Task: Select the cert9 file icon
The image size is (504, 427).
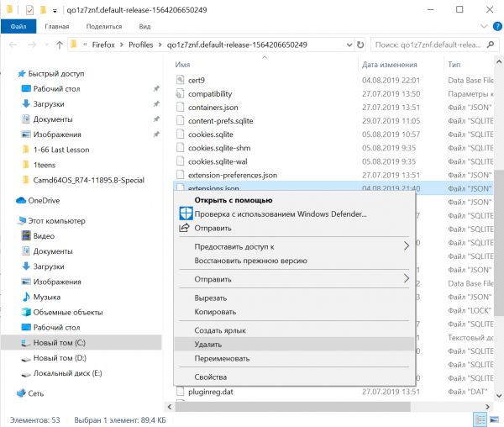Action: pos(181,80)
